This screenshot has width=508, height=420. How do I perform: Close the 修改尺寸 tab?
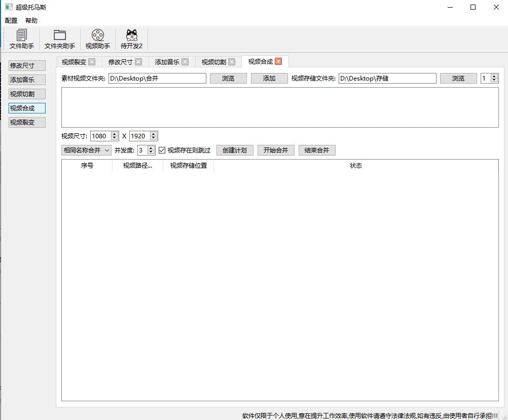138,62
